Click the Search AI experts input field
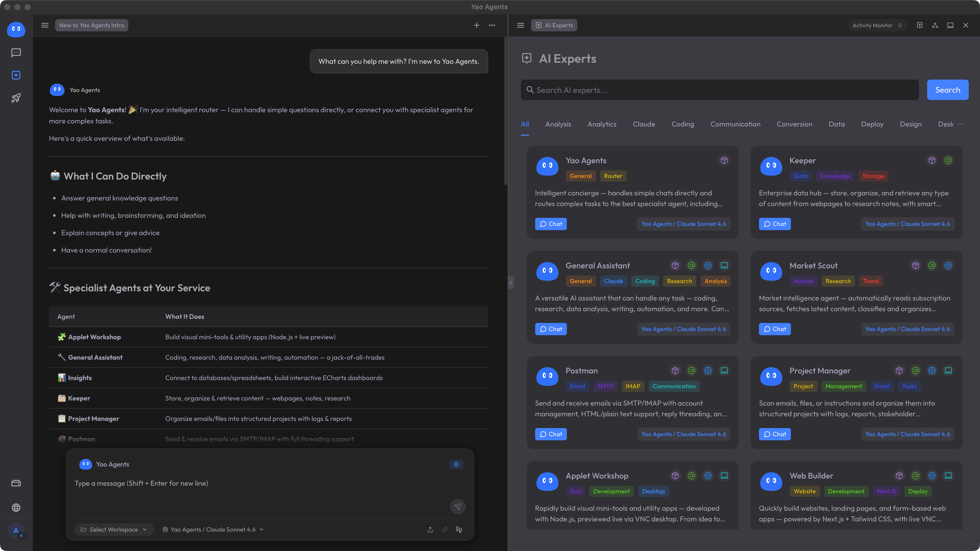The image size is (980, 551). tap(719, 90)
